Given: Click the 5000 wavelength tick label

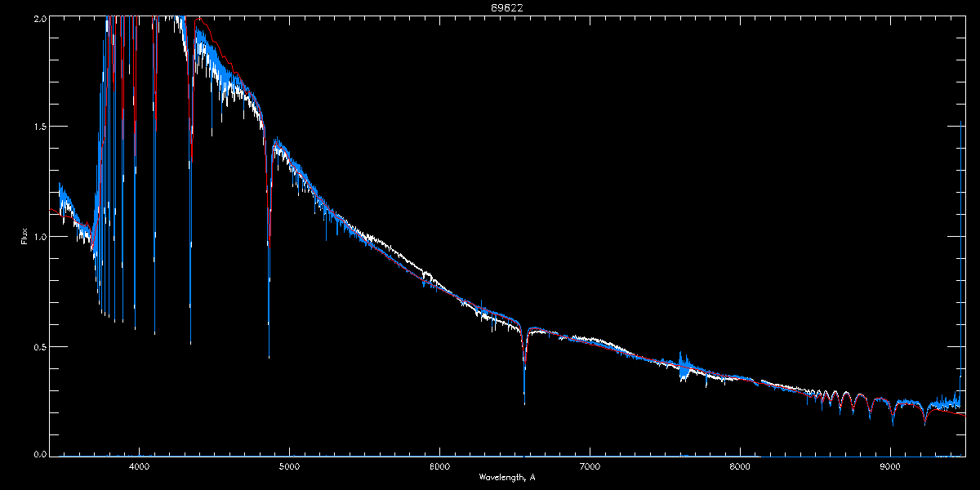Looking at the screenshot, I should tap(290, 466).
